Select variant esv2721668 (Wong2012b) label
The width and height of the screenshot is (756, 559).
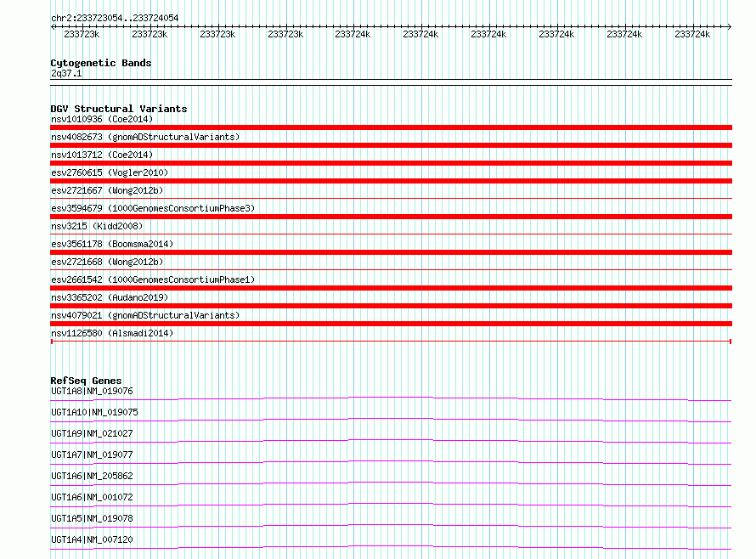(x=107, y=262)
